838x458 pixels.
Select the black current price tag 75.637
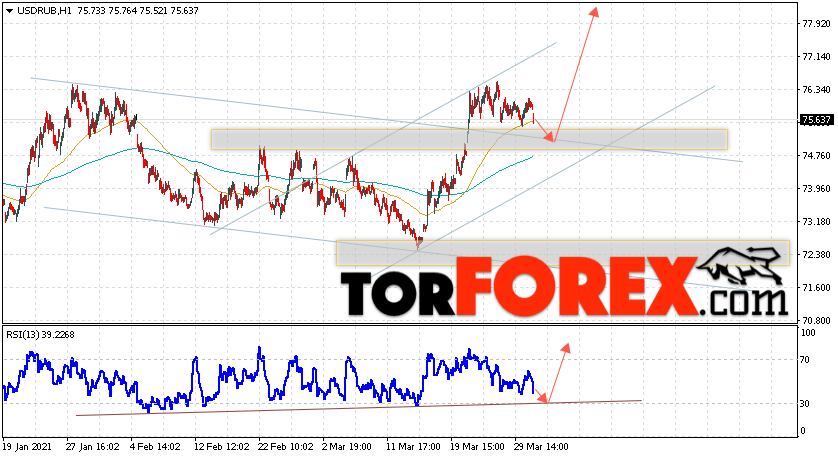click(x=816, y=120)
